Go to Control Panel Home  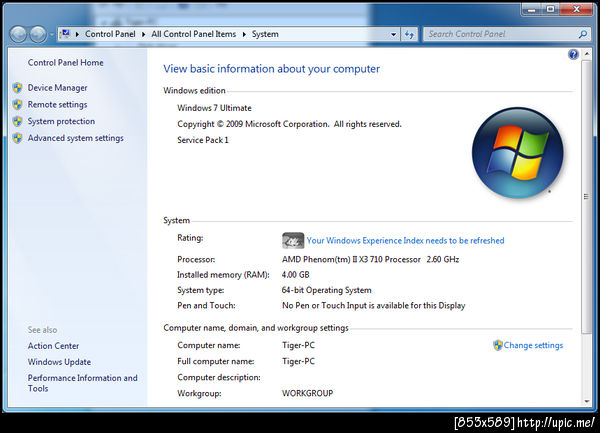[65, 62]
